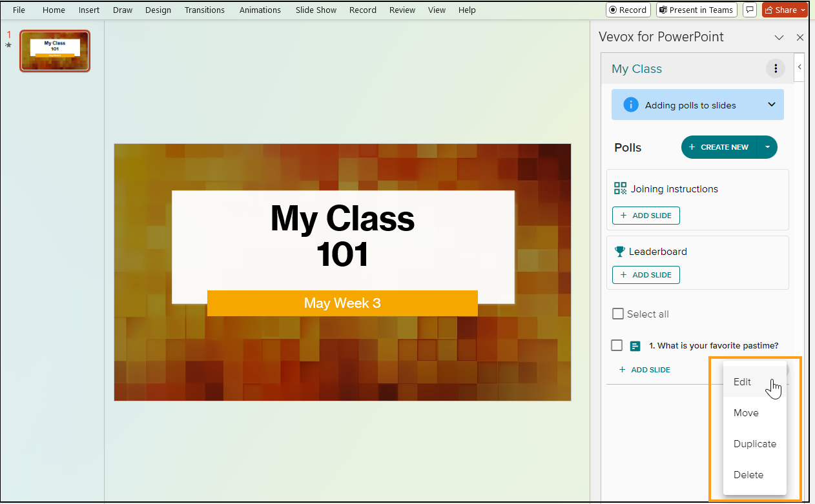815x504 pixels.
Task: Click the Present in Teams button
Action: click(x=696, y=10)
